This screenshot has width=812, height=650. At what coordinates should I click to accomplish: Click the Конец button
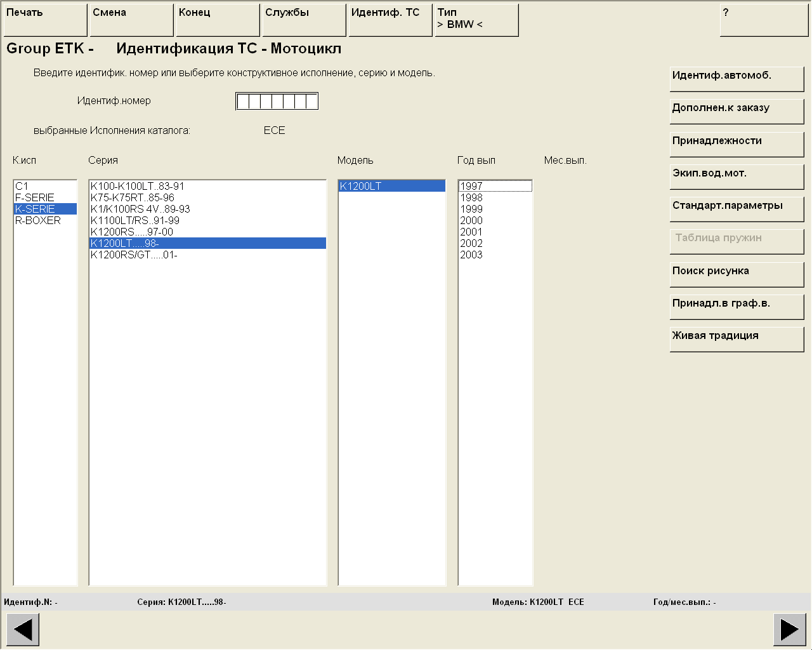point(218,20)
